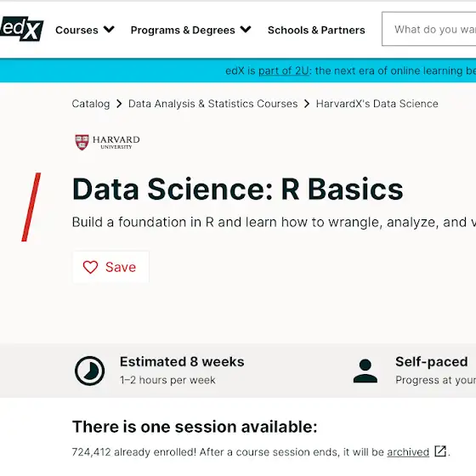Open Schools & Partners page

point(316,30)
